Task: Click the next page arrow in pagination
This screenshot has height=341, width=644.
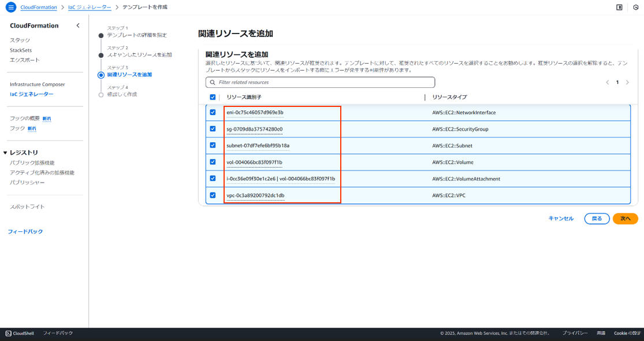Action: 628,82
